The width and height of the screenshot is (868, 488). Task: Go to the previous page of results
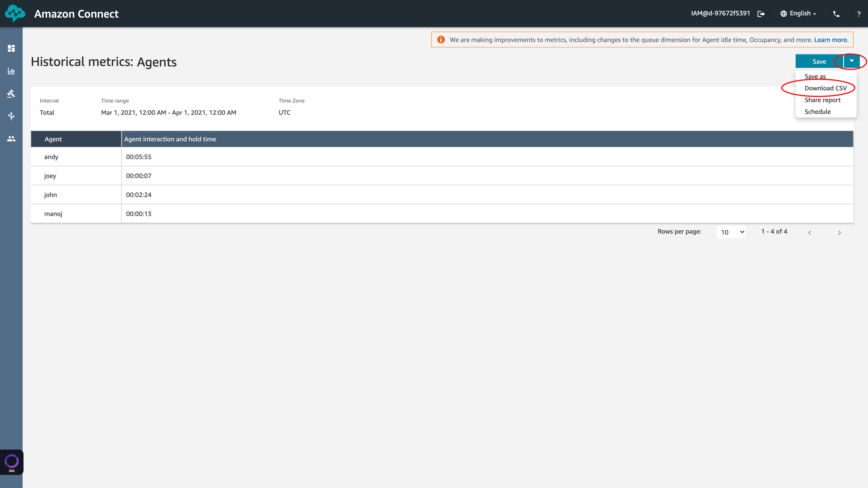click(x=809, y=232)
